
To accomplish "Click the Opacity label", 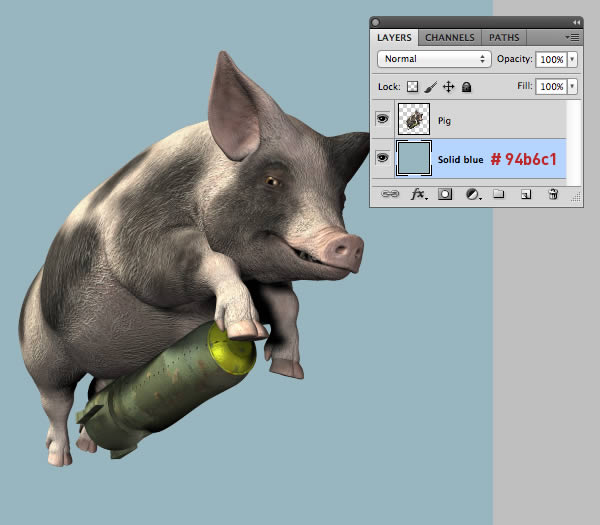I will (x=515, y=59).
